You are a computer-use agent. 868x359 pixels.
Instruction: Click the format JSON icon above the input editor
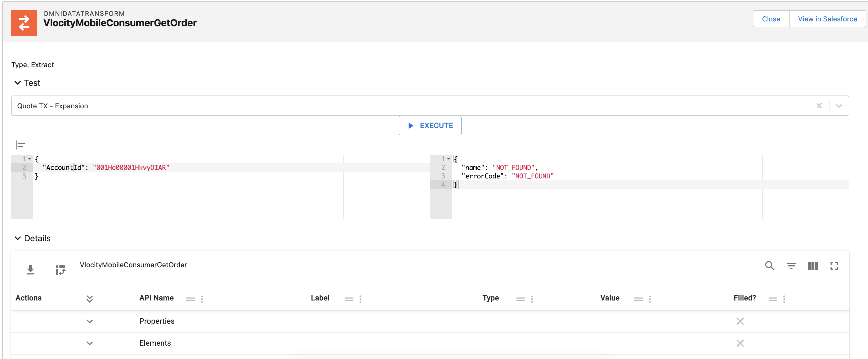21,145
